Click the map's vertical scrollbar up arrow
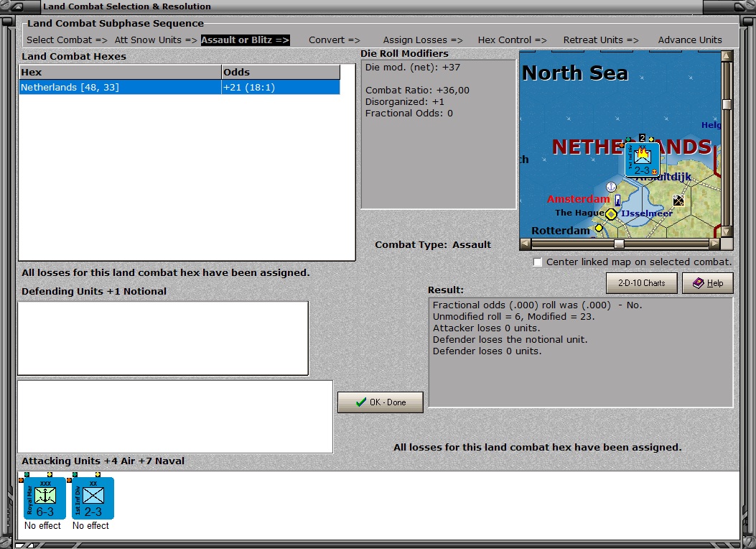 pos(727,56)
